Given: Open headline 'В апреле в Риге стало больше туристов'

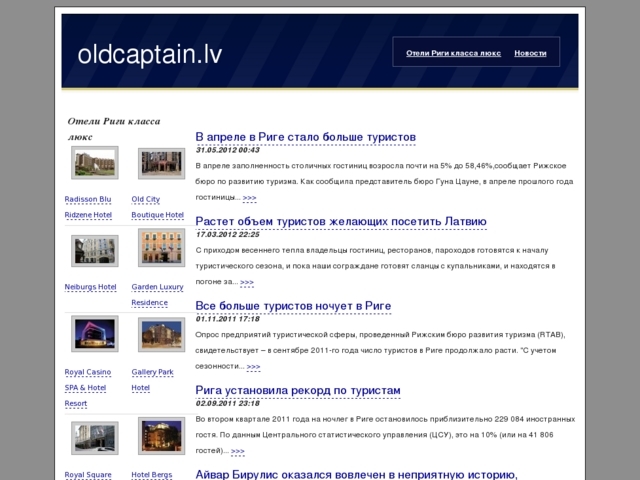Looking at the screenshot, I should [x=305, y=137].
